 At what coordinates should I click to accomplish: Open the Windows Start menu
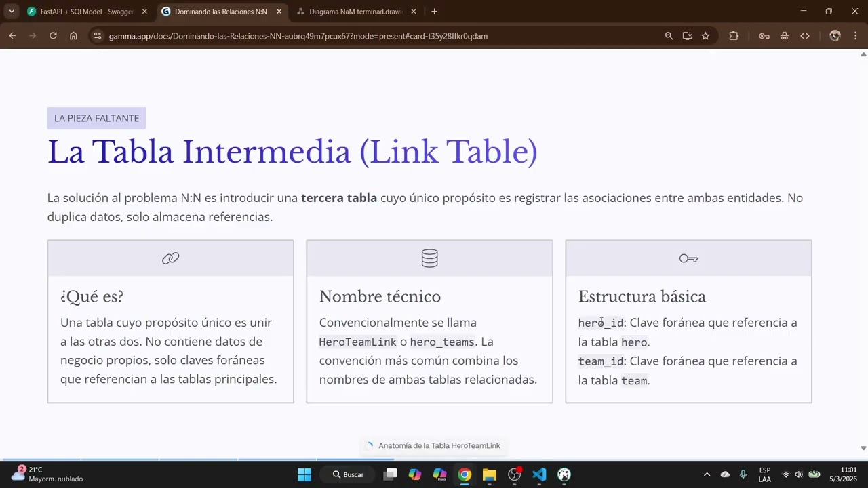(x=304, y=474)
